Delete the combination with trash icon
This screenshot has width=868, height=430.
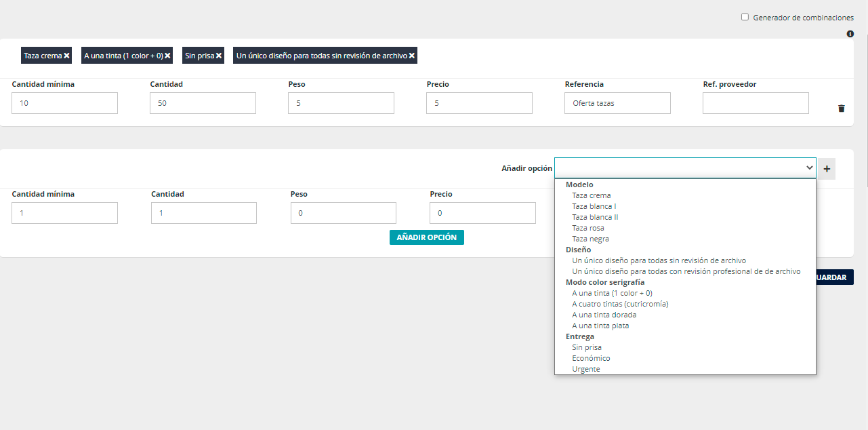841,109
